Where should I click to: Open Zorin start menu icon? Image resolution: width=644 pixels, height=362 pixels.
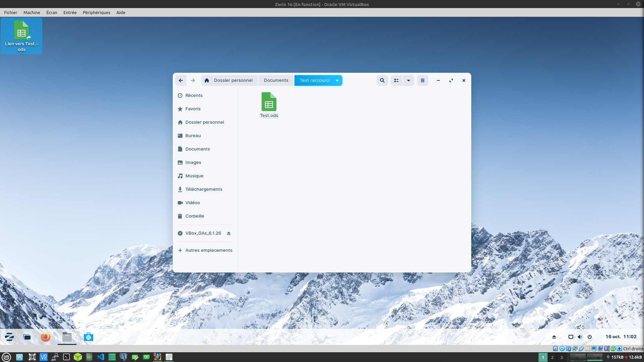click(9, 337)
